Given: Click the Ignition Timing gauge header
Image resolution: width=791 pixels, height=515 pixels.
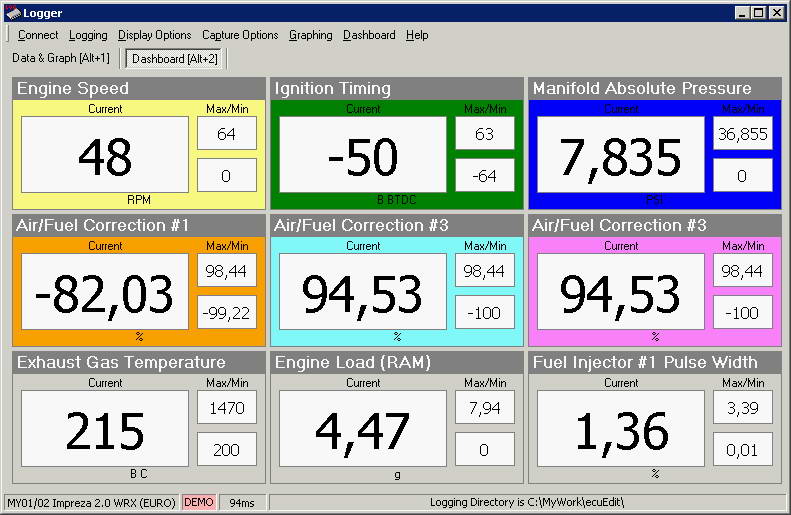Looking at the screenshot, I should [398, 88].
